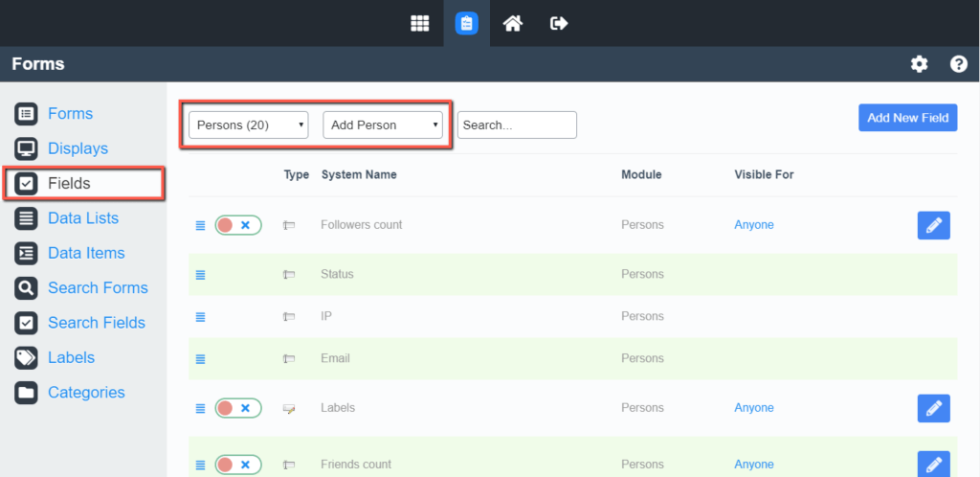Open Labels in the sidebar menu

pyautogui.click(x=71, y=357)
